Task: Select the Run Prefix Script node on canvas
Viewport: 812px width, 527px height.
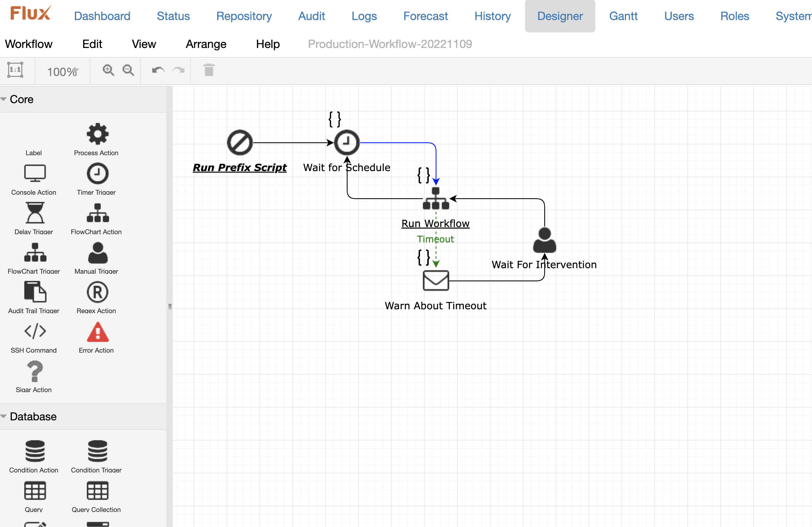Action: click(x=240, y=143)
